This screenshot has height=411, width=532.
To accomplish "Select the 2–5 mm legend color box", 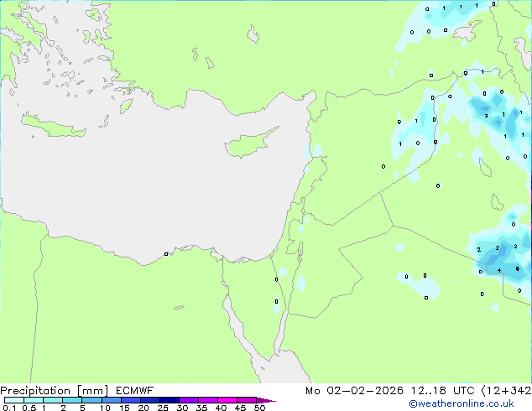I will (72, 400).
